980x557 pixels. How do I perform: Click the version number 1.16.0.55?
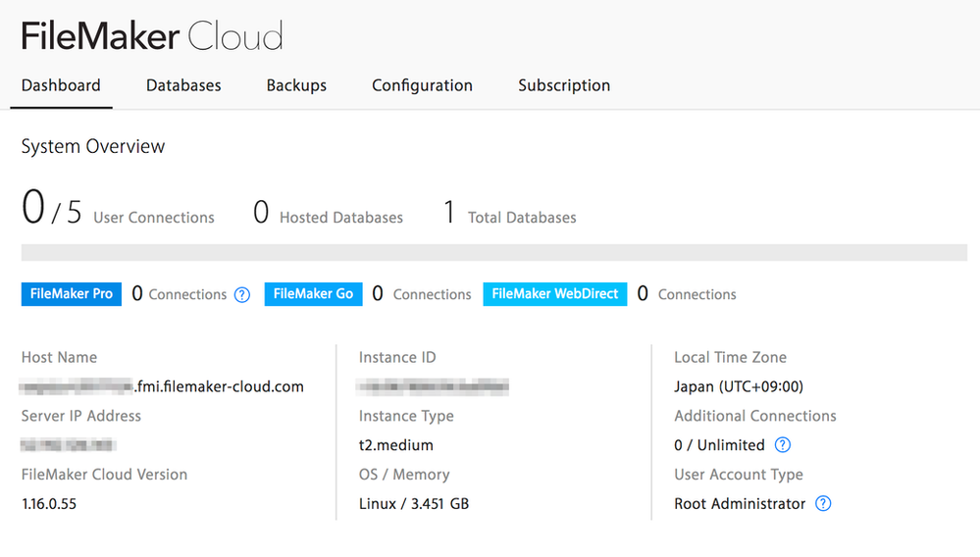pyautogui.click(x=49, y=504)
